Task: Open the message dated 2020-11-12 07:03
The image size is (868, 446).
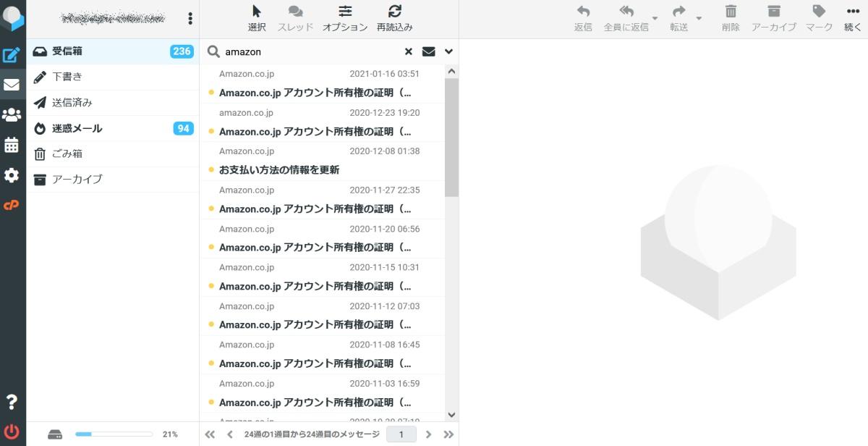Action: [322, 316]
